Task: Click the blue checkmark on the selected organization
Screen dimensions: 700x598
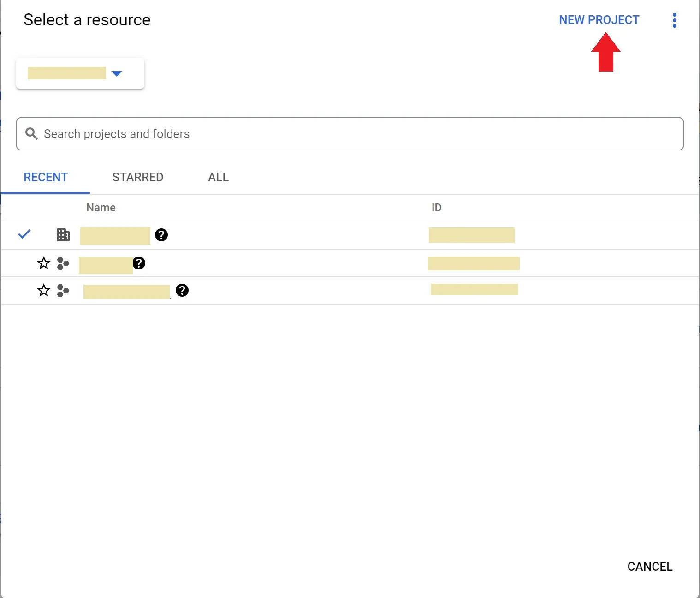Action: pos(24,234)
